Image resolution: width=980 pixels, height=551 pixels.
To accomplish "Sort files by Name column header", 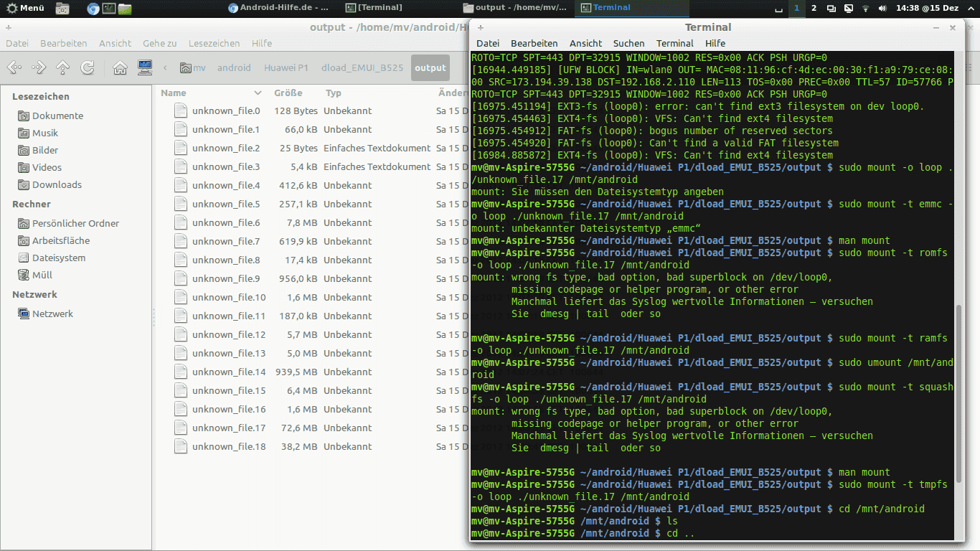I will coord(212,93).
